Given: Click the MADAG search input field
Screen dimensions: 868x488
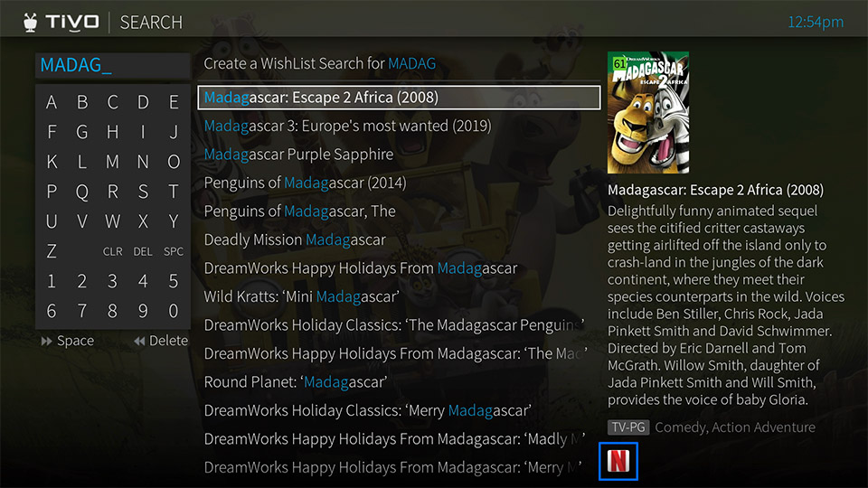Looking at the screenshot, I should (113, 65).
